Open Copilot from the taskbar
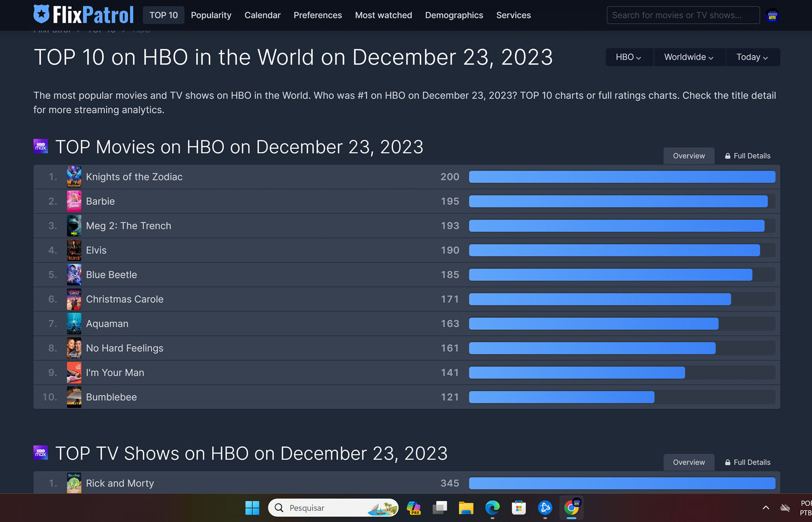 coord(414,508)
